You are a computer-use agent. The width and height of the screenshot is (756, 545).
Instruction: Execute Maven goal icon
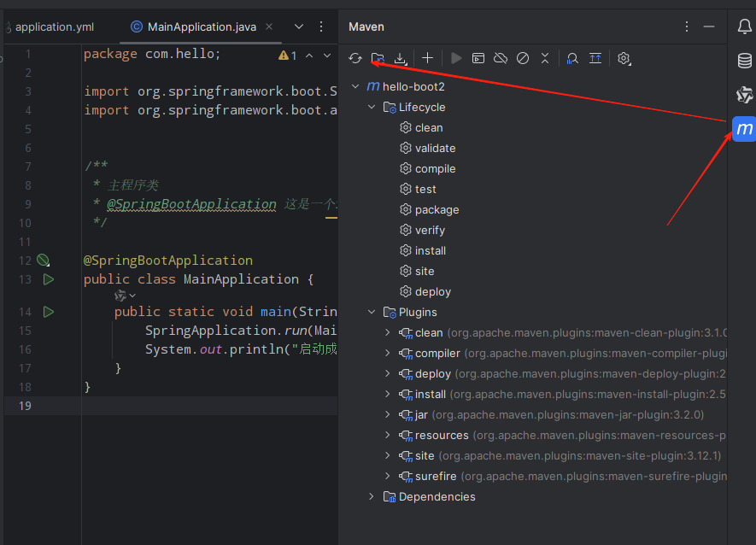tap(478, 58)
